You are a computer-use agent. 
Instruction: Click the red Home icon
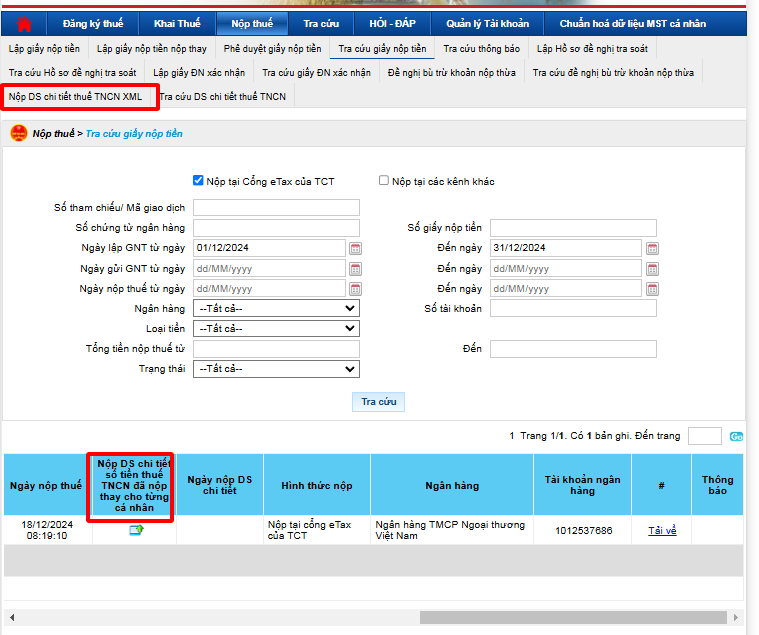coord(24,24)
